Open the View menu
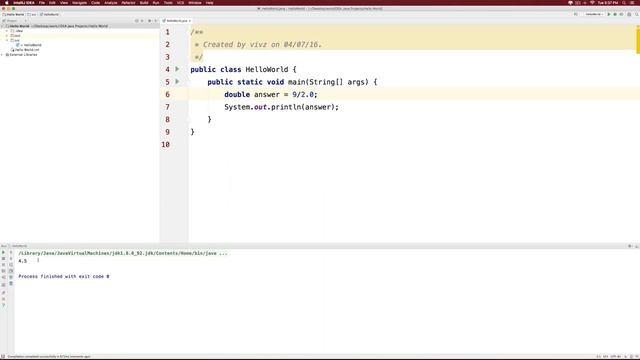This screenshot has height=360, width=640. point(64,2)
